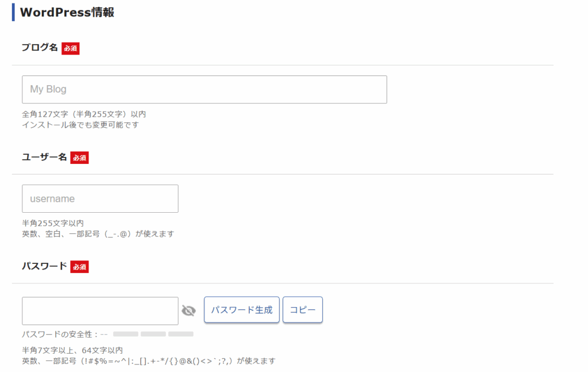The image size is (588, 372).
Task: Click the パスワード field label
Action: (44, 266)
